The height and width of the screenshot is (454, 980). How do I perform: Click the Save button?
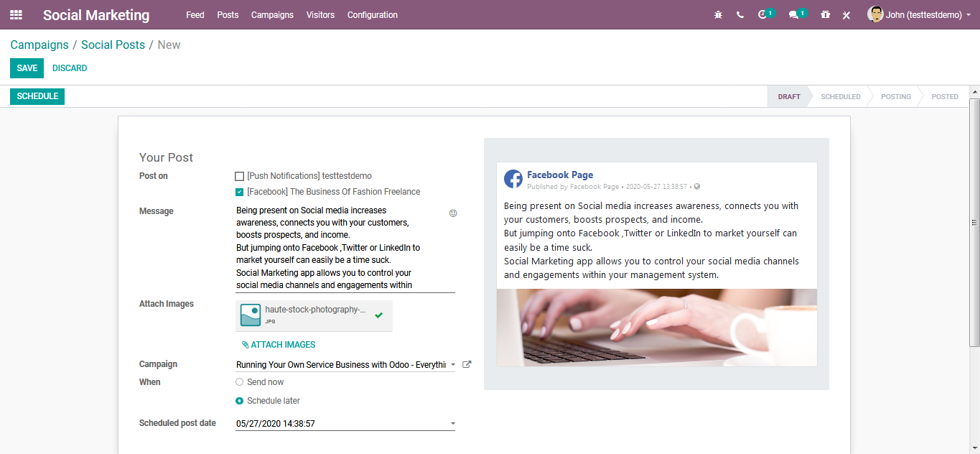point(27,68)
